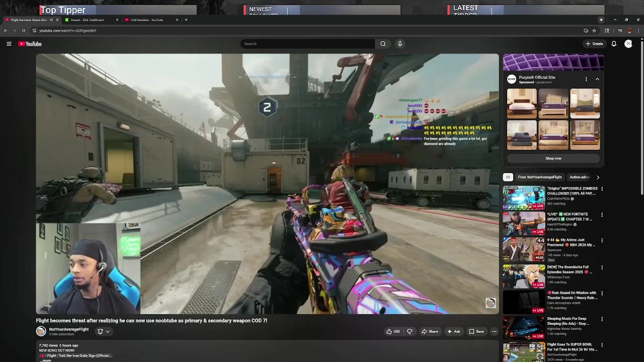Open NotYourAverageFlight channel name link
Image resolution: width=644 pixels, height=362 pixels.
(x=69, y=329)
